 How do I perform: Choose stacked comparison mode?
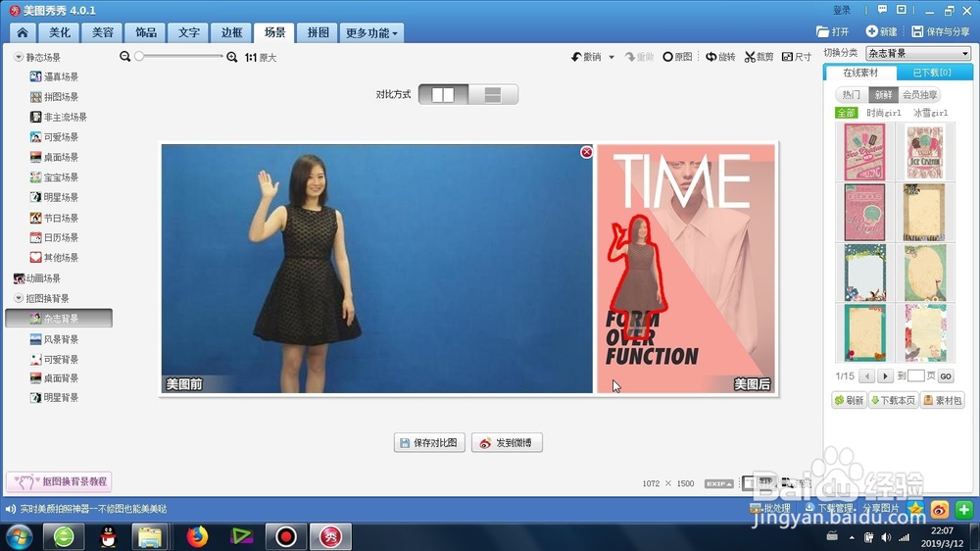coord(493,94)
